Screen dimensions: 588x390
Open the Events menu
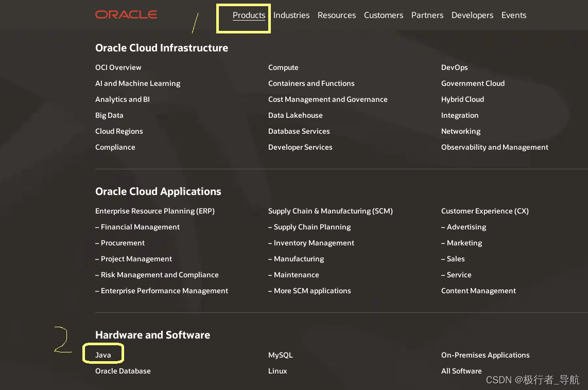(x=514, y=15)
